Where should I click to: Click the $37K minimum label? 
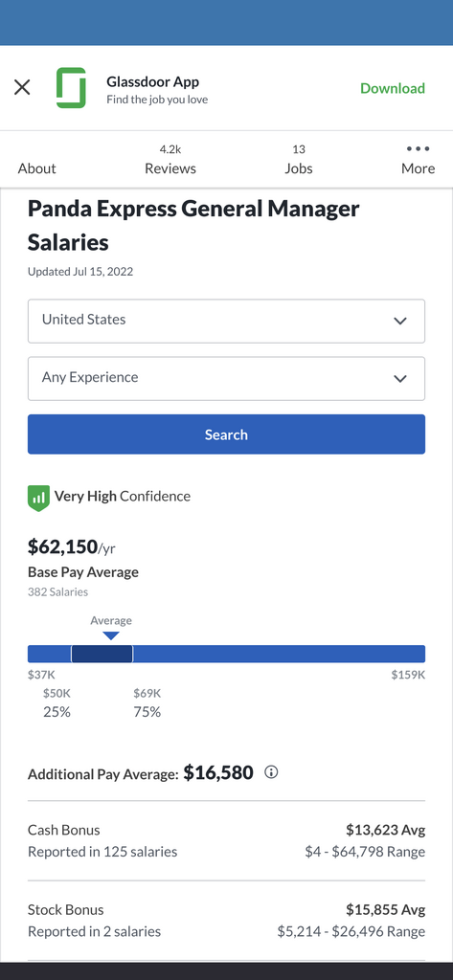(x=41, y=675)
